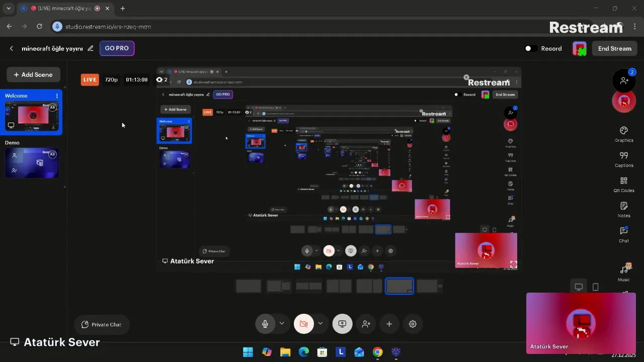
Task: Click the 01:13:08 stream timer
Action: click(x=137, y=79)
